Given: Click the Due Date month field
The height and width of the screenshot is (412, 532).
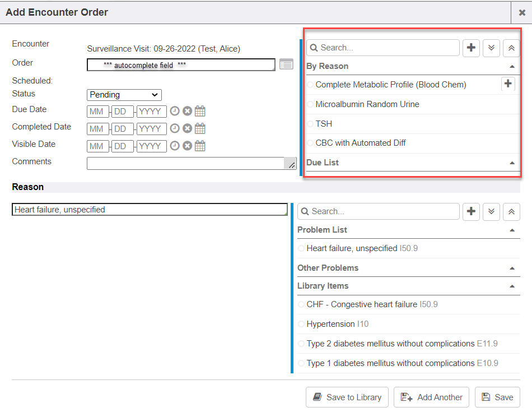Looking at the screenshot, I should [x=98, y=112].
